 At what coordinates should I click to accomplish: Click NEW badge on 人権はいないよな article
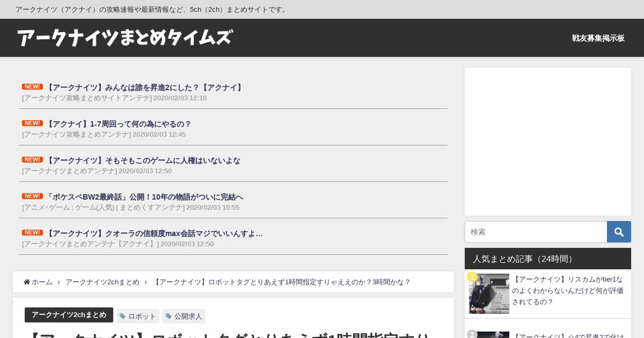[32, 160]
